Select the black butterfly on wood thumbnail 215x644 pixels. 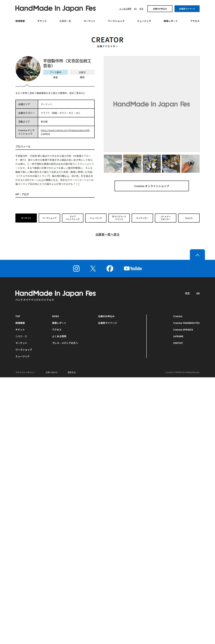132,164
